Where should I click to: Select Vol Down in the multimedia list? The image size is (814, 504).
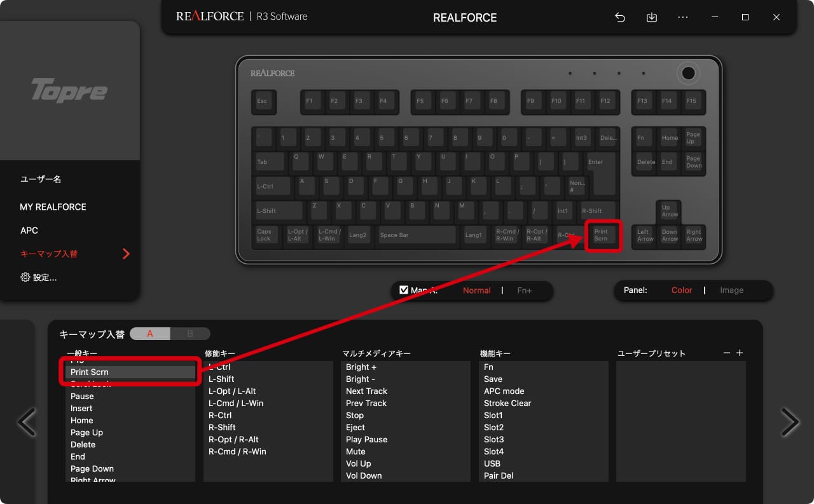pyautogui.click(x=406, y=475)
